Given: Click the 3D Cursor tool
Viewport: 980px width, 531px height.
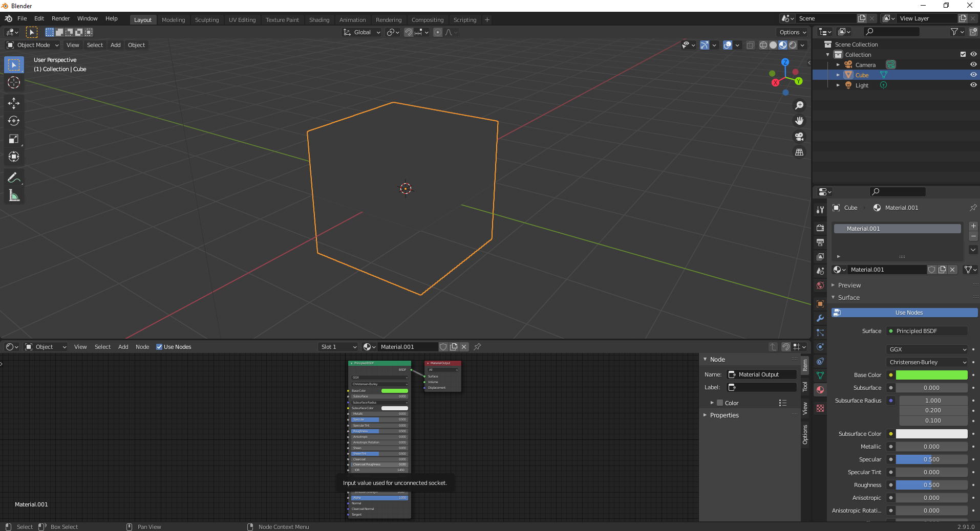Looking at the screenshot, I should [x=14, y=82].
